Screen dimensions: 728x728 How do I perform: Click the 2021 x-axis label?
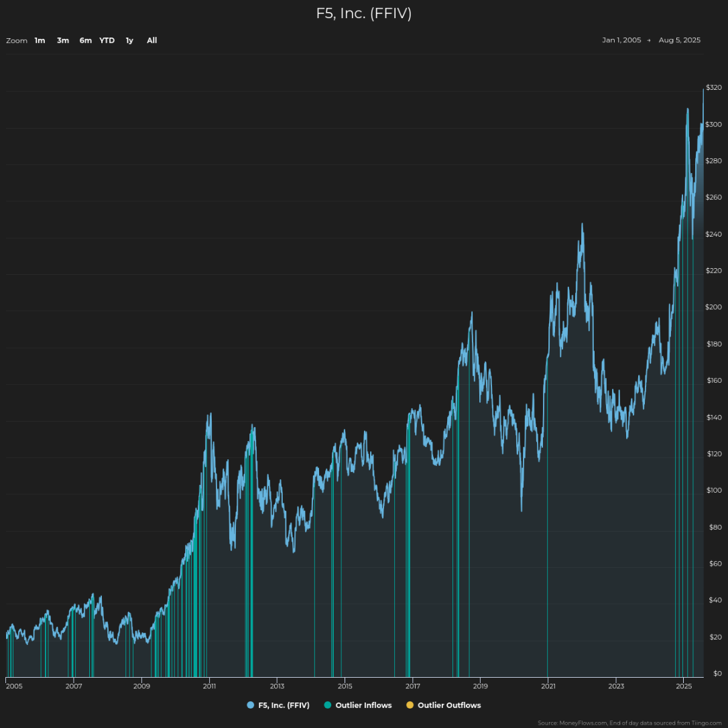pyautogui.click(x=548, y=686)
